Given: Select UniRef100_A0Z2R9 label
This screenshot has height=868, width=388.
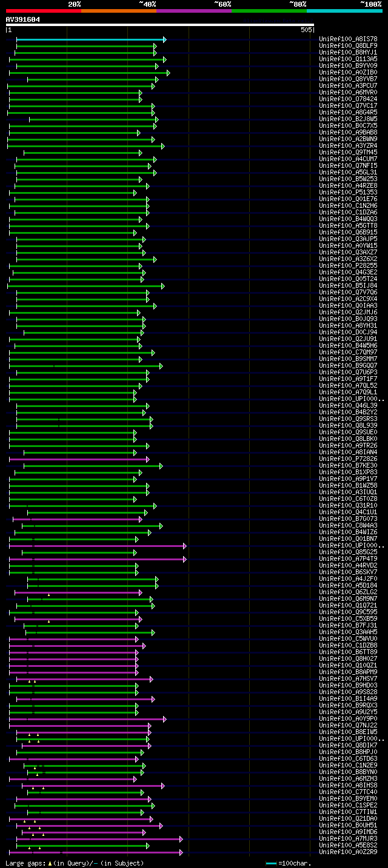Looking at the screenshot, I should (x=348, y=852).
